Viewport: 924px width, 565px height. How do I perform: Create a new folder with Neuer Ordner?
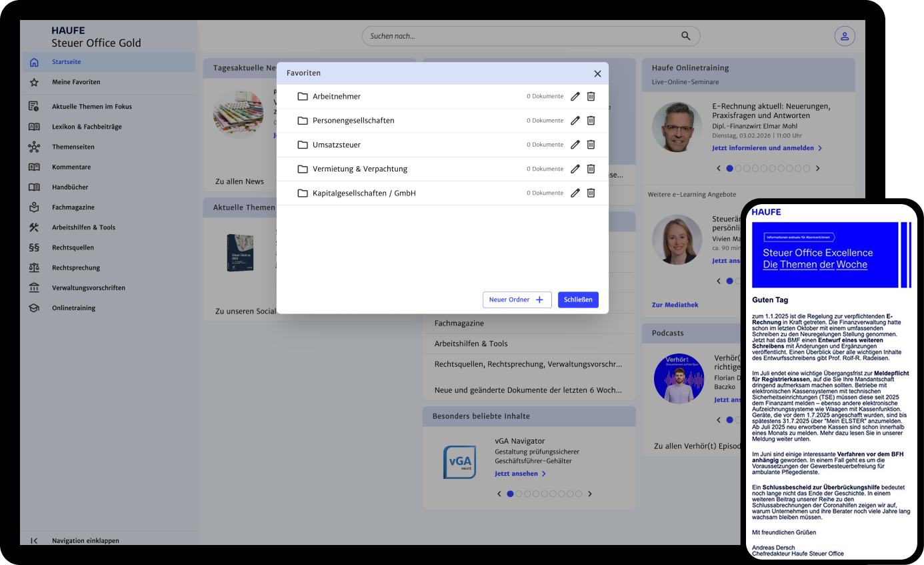517,300
